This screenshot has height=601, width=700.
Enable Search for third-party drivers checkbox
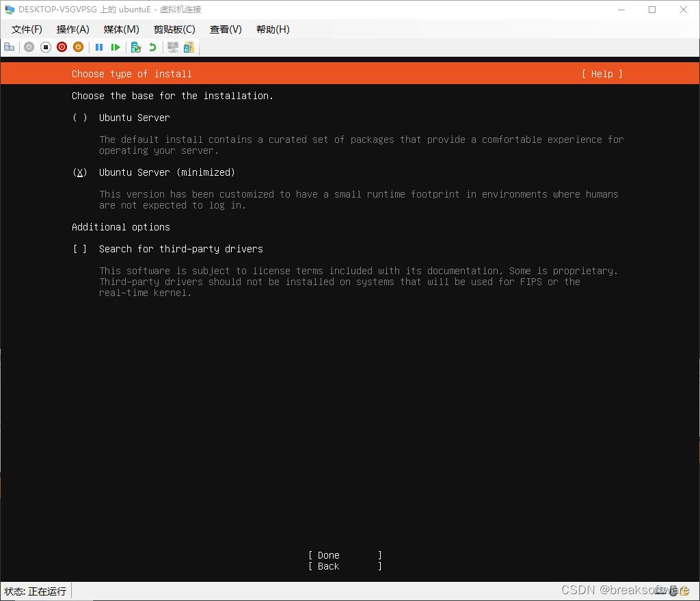click(80, 249)
